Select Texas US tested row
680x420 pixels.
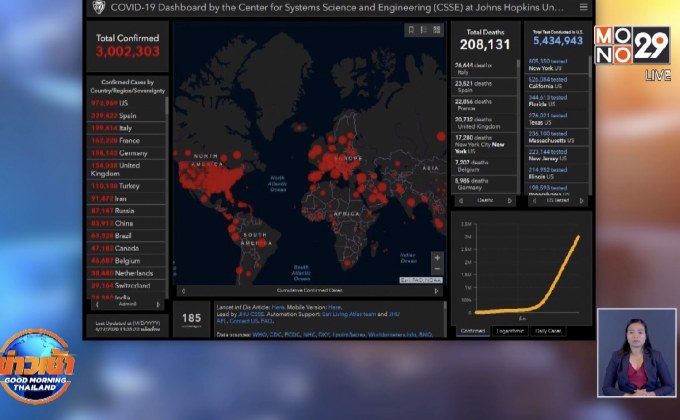tap(557, 119)
